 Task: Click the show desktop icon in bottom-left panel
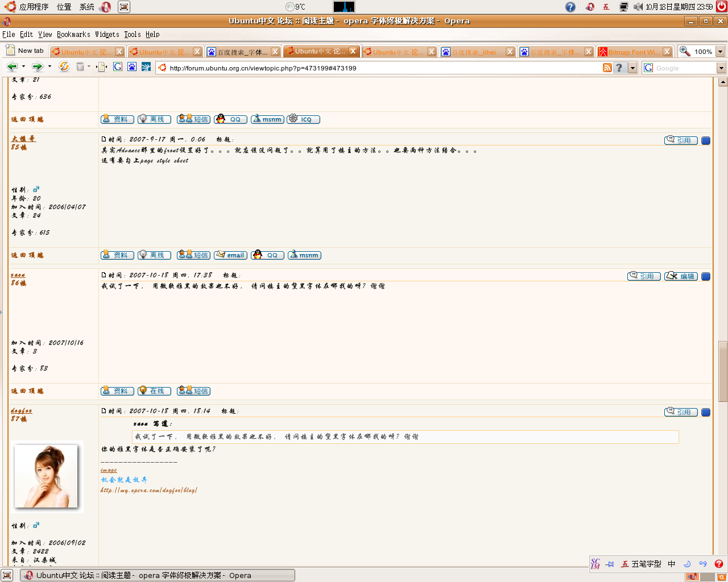(x=7, y=575)
